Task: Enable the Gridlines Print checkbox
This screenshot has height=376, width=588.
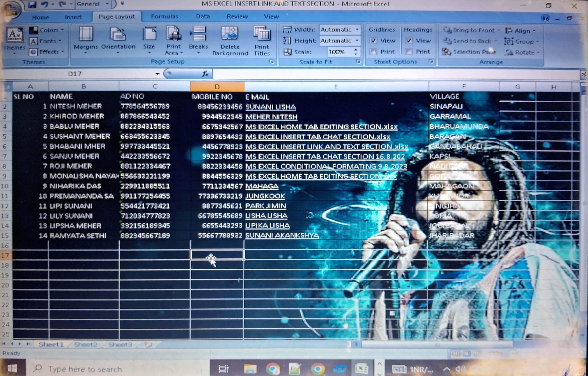Action: [373, 52]
